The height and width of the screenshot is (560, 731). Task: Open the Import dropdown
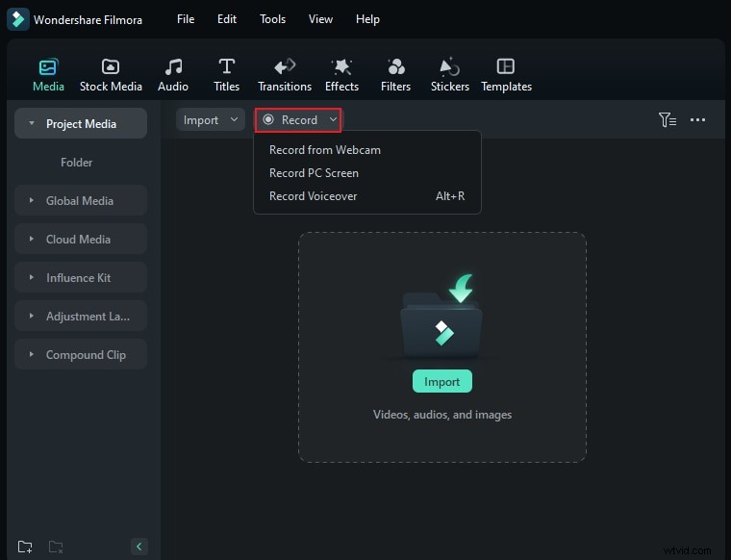210,120
